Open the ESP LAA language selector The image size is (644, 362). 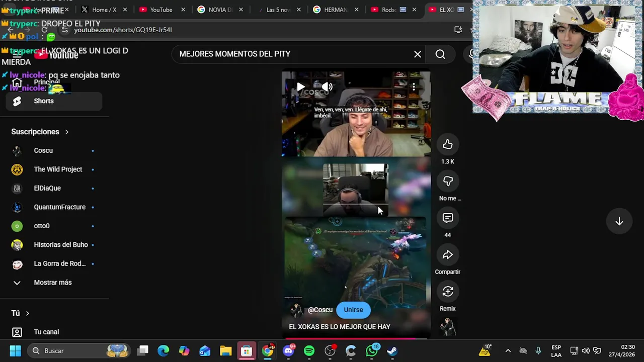click(x=556, y=351)
